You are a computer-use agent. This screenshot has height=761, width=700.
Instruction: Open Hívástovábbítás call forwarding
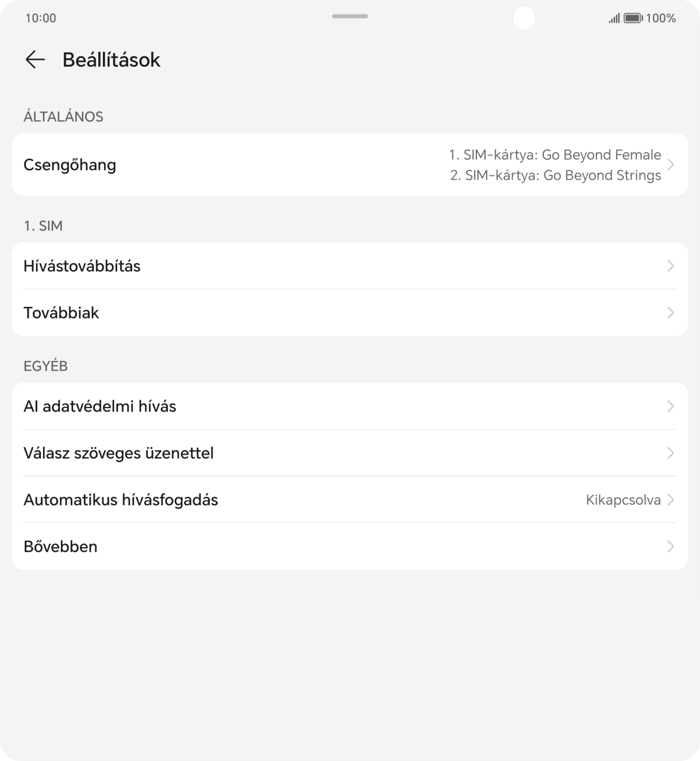pyautogui.click(x=82, y=266)
